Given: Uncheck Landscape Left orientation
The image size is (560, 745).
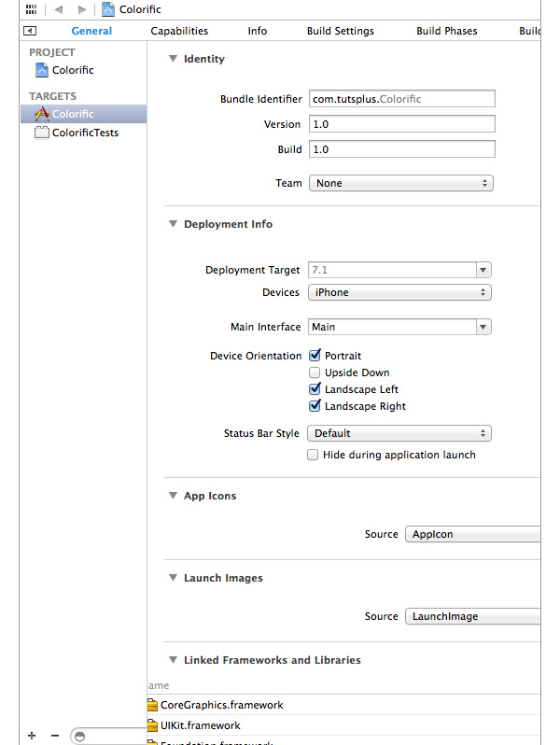Looking at the screenshot, I should point(315,389).
